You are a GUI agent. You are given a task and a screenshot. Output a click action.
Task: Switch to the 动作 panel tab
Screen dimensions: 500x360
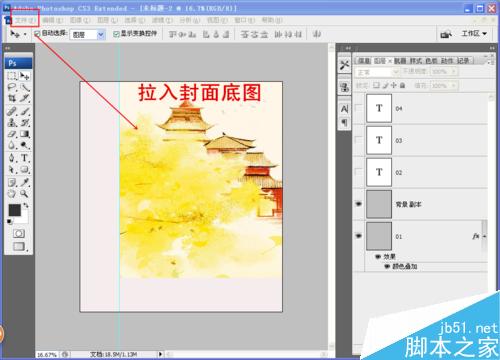tap(447, 61)
